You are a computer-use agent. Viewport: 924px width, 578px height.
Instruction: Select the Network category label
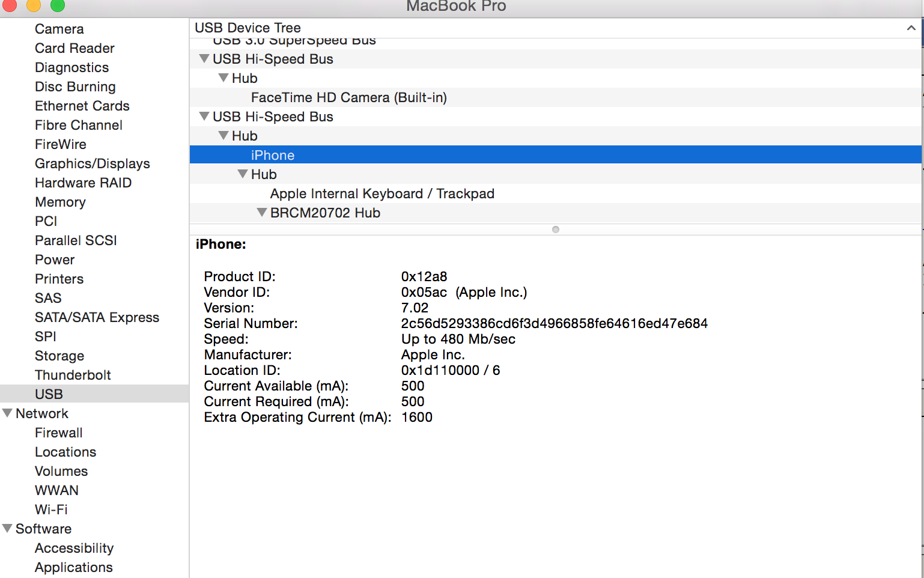[42, 413]
